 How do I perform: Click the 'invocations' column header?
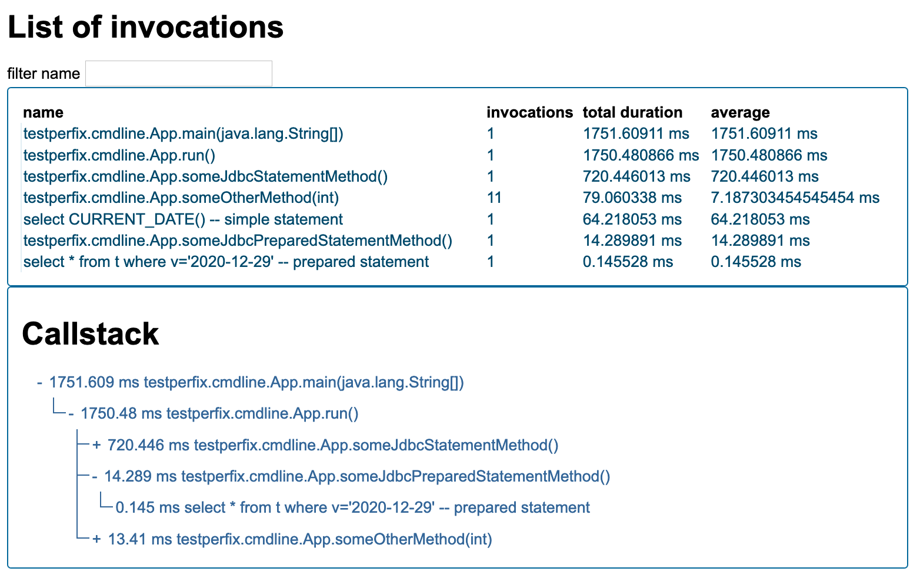coord(529,113)
